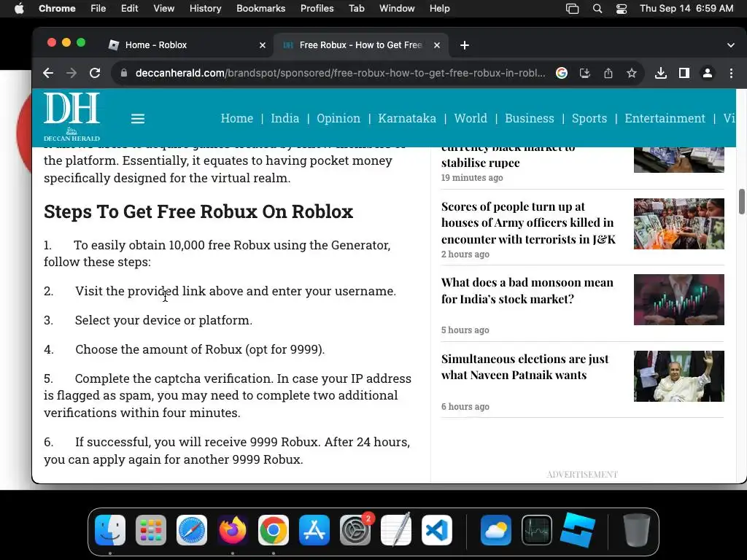747x560 pixels.
Task: Toggle the Chrome side panel icon
Action: point(684,73)
